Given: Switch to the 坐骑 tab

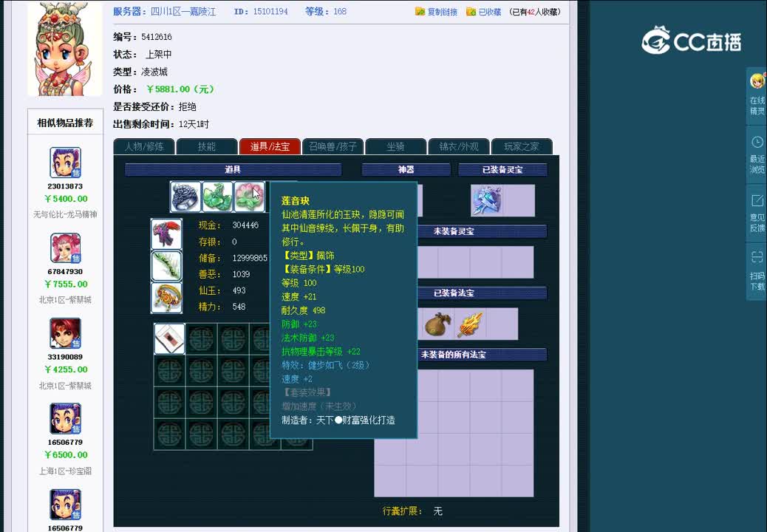Looking at the screenshot, I should (x=395, y=146).
